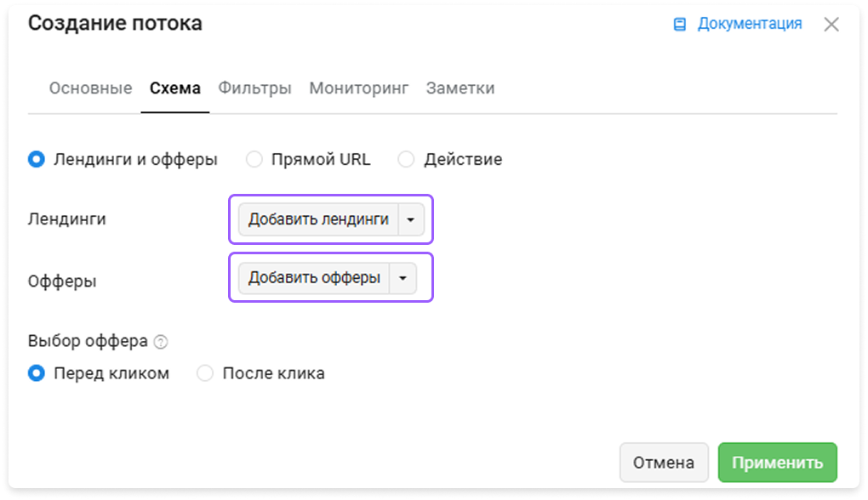The width and height of the screenshot is (868, 500).
Task: Click the Добавить лендинги button
Action: (318, 219)
